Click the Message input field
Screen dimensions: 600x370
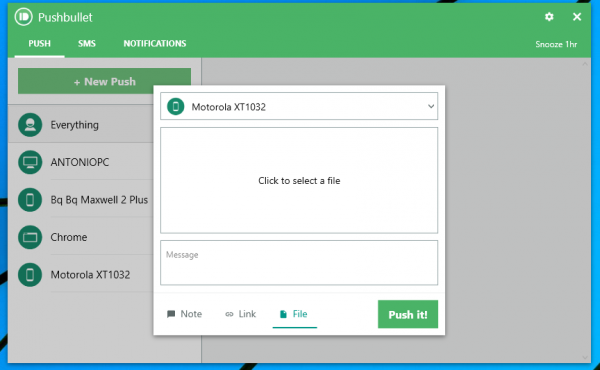pyautogui.click(x=299, y=262)
